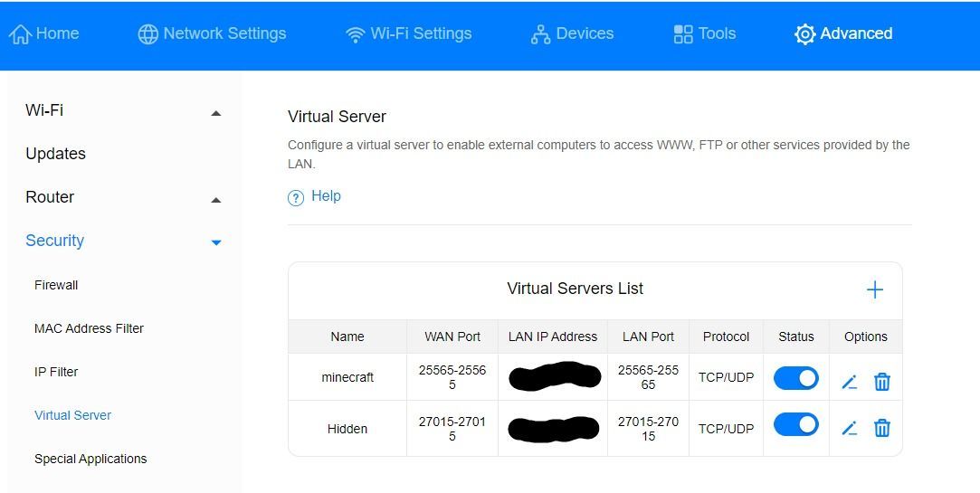Image resolution: width=980 pixels, height=493 pixels.
Task: Open the MAC Address Filter page
Action: 89,328
